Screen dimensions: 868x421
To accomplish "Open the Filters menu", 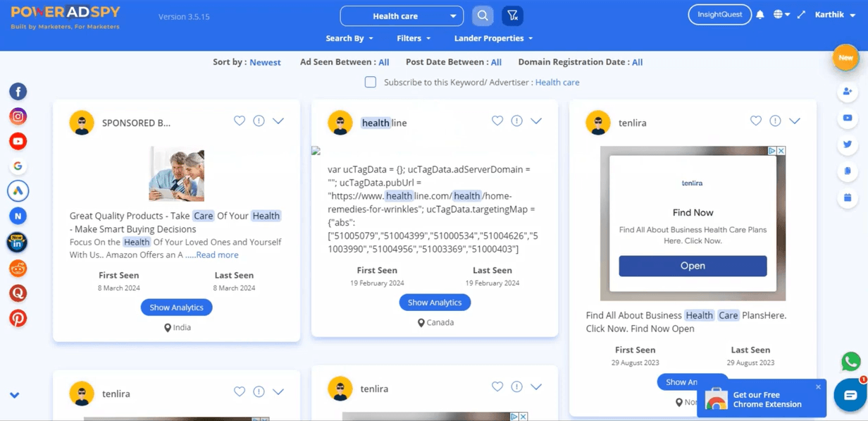I will (x=414, y=38).
